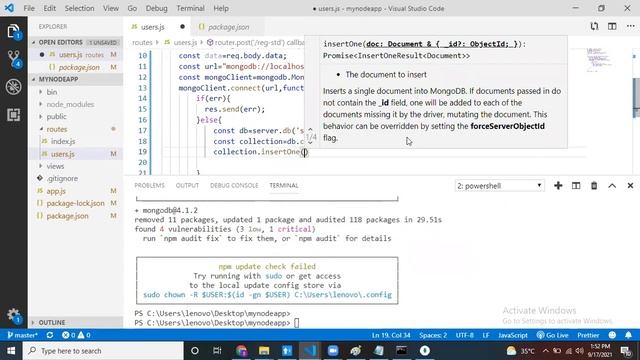Open the Explorer view in activity bar
Image resolution: width=640 pixels, height=360 pixels.
click(x=13, y=31)
